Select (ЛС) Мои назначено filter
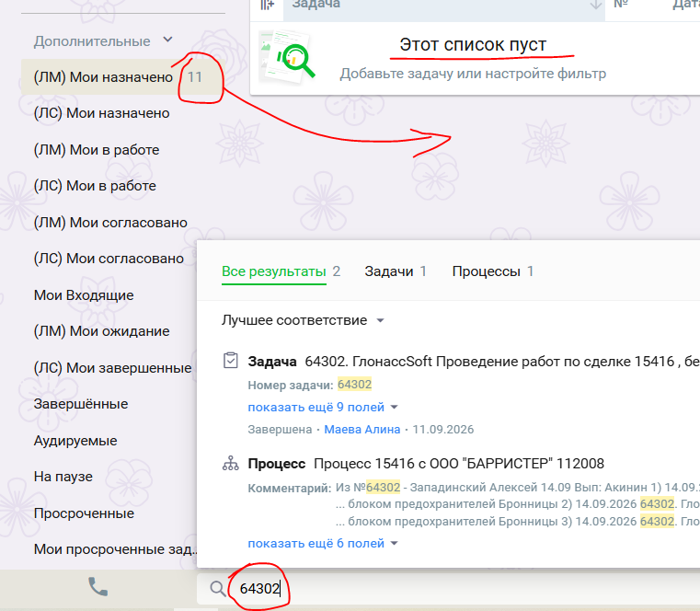 (x=102, y=113)
